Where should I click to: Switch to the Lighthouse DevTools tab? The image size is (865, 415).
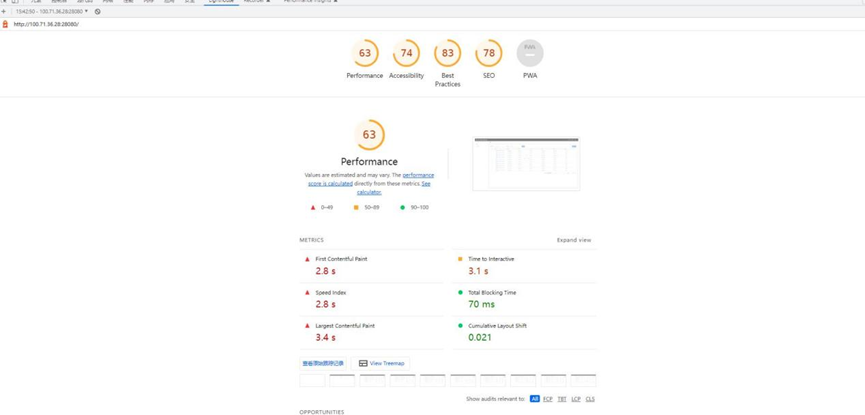pos(221,2)
